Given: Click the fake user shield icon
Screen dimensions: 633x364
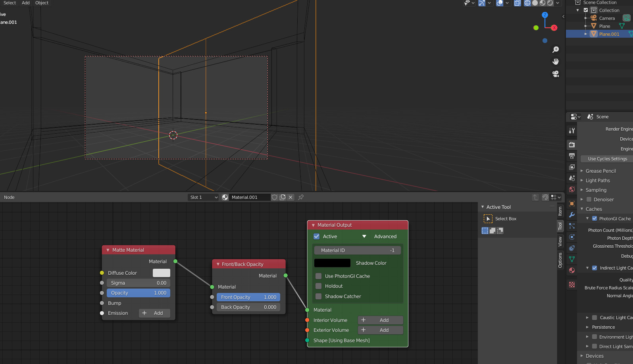Looking at the screenshot, I should 274,197.
